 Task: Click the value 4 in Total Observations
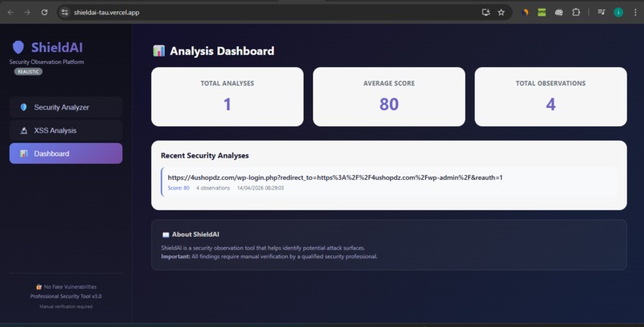(551, 104)
